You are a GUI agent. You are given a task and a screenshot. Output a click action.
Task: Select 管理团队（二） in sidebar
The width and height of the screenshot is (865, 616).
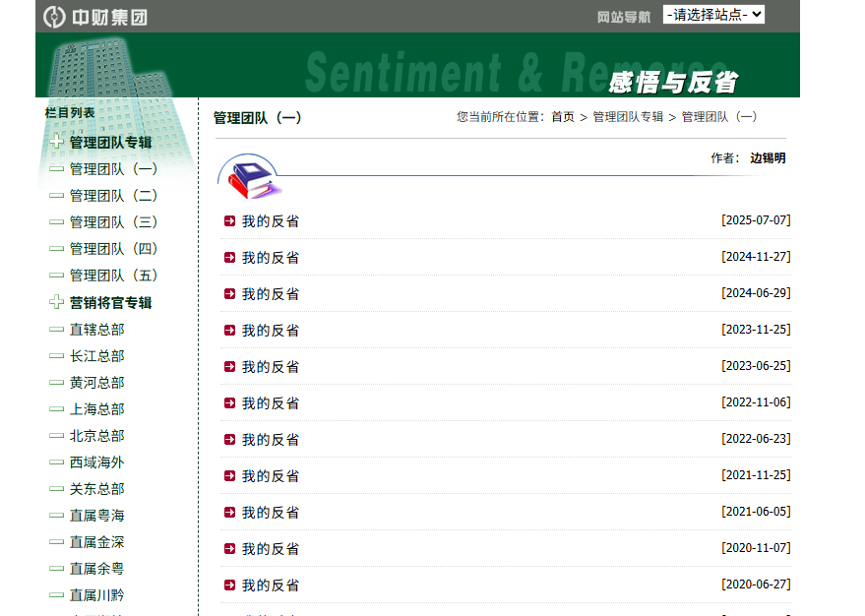[113, 196]
